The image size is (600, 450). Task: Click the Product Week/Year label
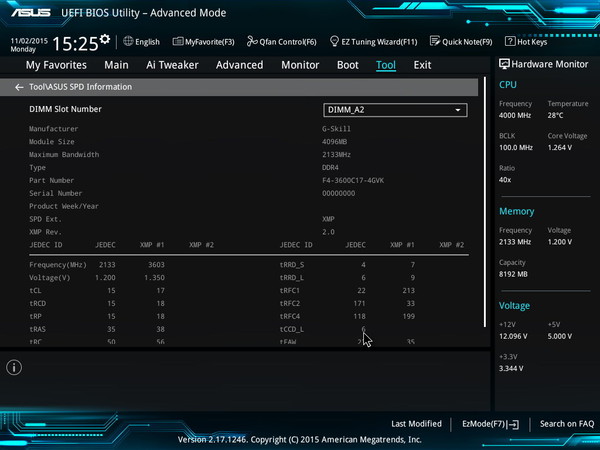[64, 206]
